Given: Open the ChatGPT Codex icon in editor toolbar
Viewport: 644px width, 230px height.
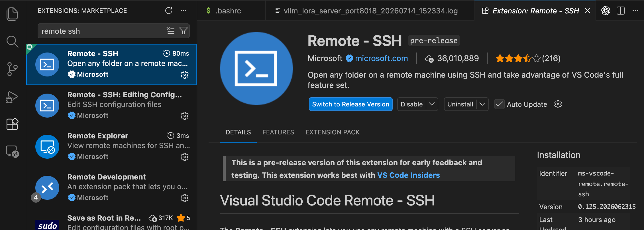Looking at the screenshot, I should click(x=606, y=11).
